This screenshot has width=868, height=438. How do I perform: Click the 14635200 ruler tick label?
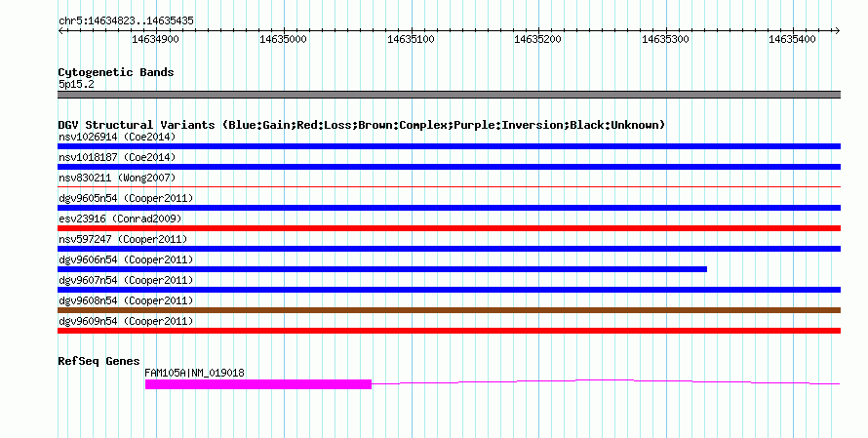pyautogui.click(x=537, y=39)
